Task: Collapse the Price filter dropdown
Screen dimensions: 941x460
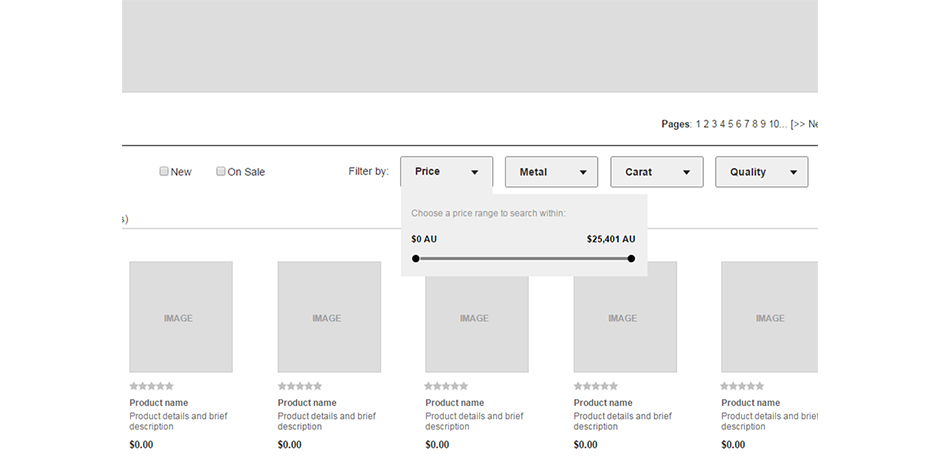Action: pyautogui.click(x=446, y=172)
